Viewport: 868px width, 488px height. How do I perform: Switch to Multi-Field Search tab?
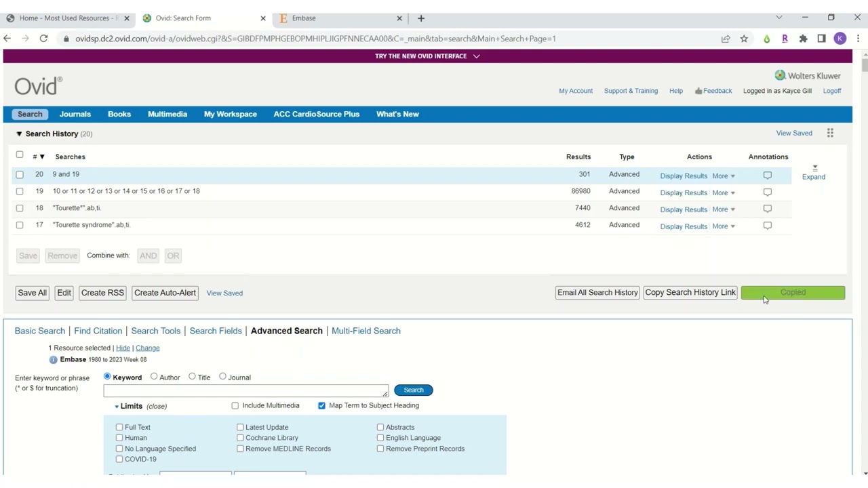coord(366,331)
